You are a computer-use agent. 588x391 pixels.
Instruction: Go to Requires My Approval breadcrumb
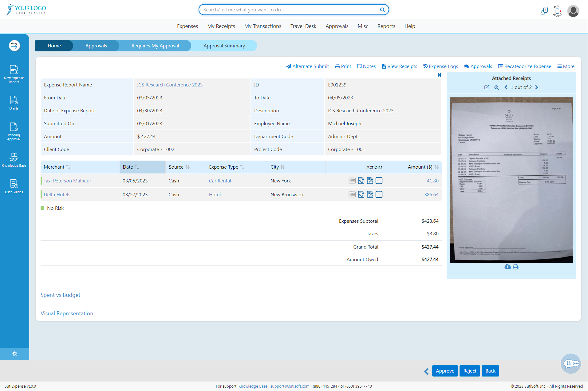pos(155,46)
